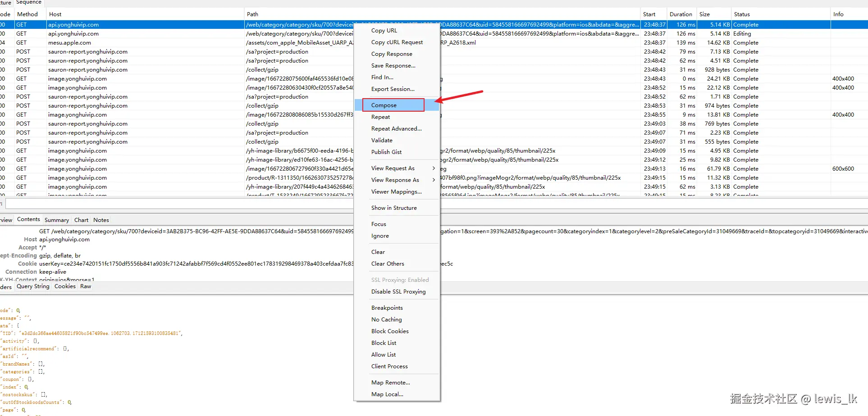
Task: Open the Cookies request tab
Action: (65, 286)
